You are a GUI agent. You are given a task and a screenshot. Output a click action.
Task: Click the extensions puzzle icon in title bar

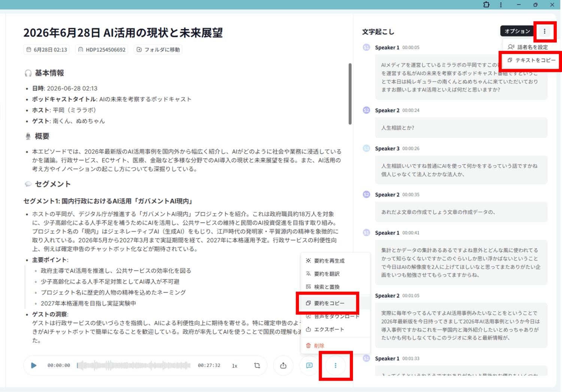point(486,4)
